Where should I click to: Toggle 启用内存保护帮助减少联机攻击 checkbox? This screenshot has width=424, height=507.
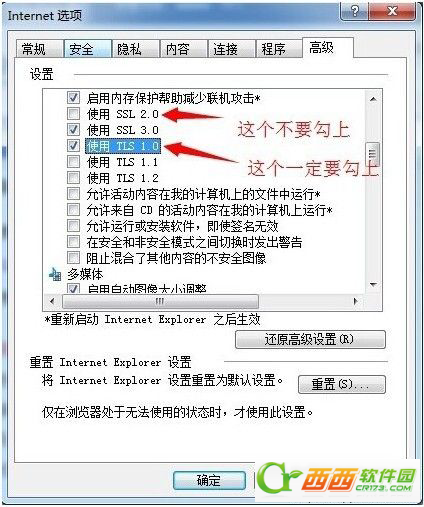(x=73, y=98)
